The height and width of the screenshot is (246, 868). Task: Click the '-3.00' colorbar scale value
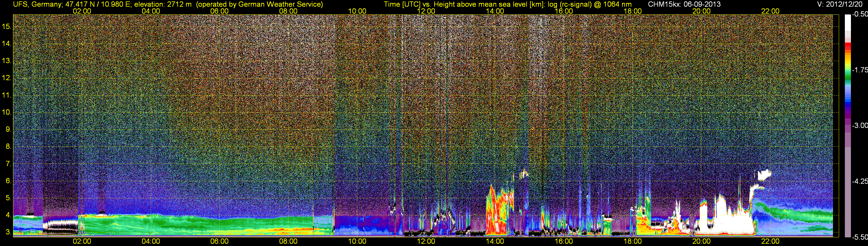pos(860,125)
